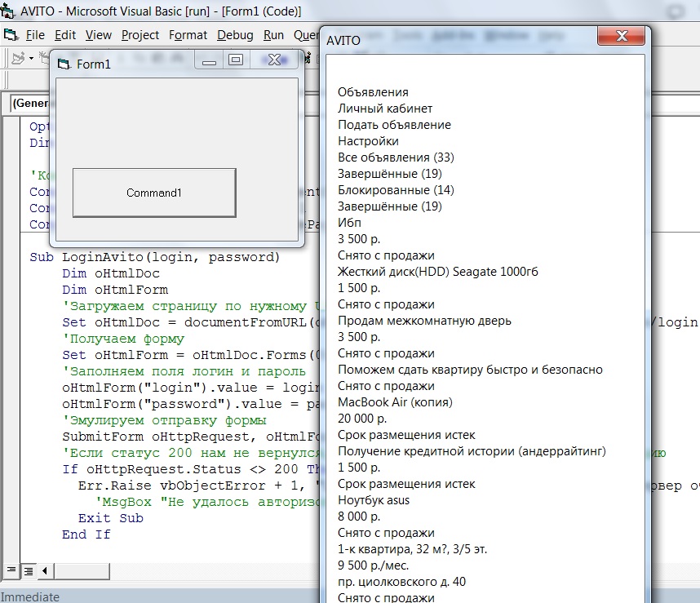Close the AVITO window
The height and width of the screenshot is (603, 700).
tap(622, 36)
